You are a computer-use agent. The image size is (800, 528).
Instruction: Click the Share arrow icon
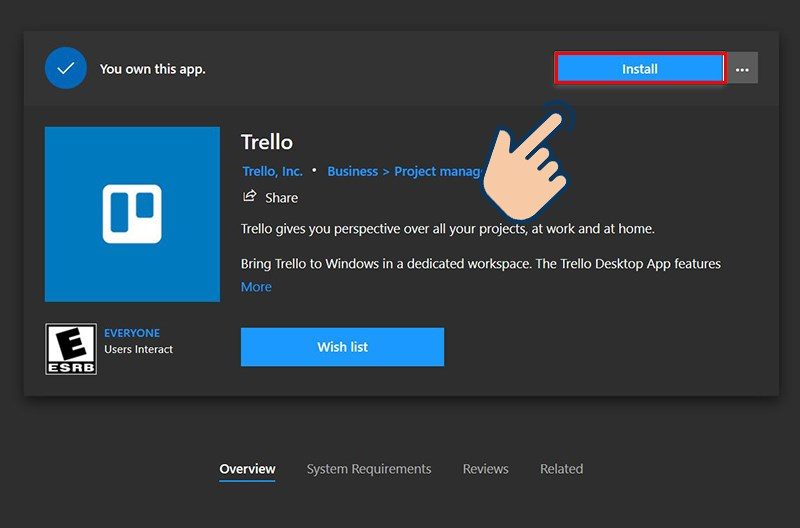click(x=250, y=197)
